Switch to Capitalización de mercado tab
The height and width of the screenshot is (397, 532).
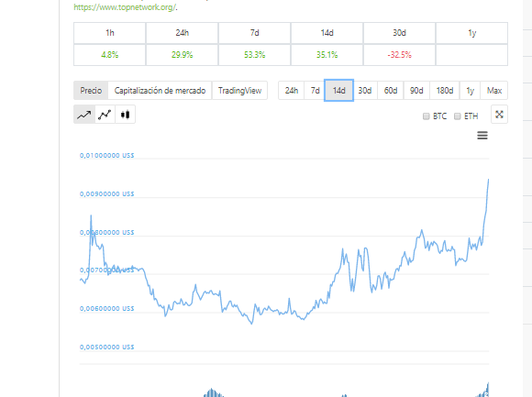click(160, 91)
